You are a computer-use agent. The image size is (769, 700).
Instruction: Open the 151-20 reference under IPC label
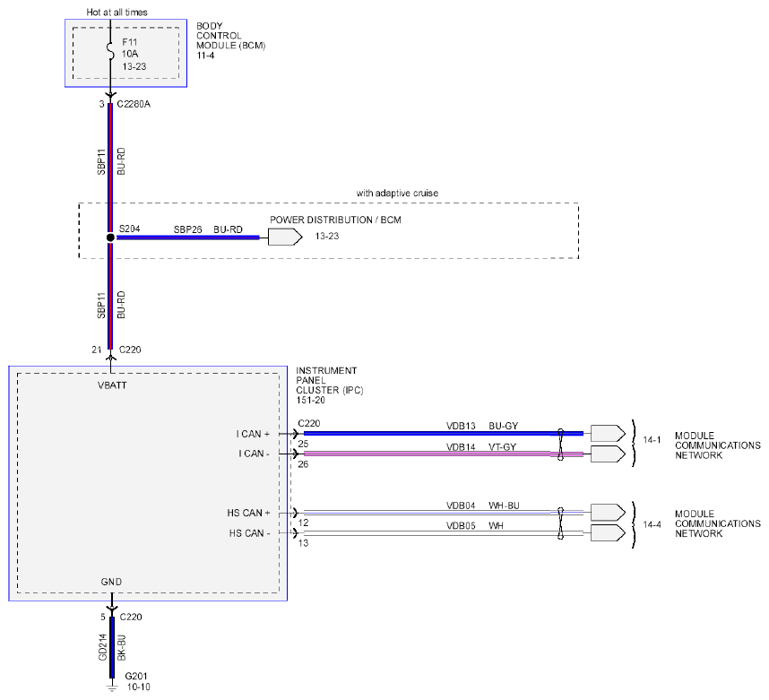point(310,400)
